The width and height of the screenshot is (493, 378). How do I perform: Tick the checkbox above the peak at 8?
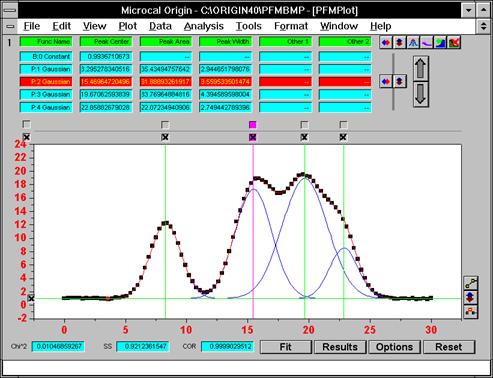point(165,125)
